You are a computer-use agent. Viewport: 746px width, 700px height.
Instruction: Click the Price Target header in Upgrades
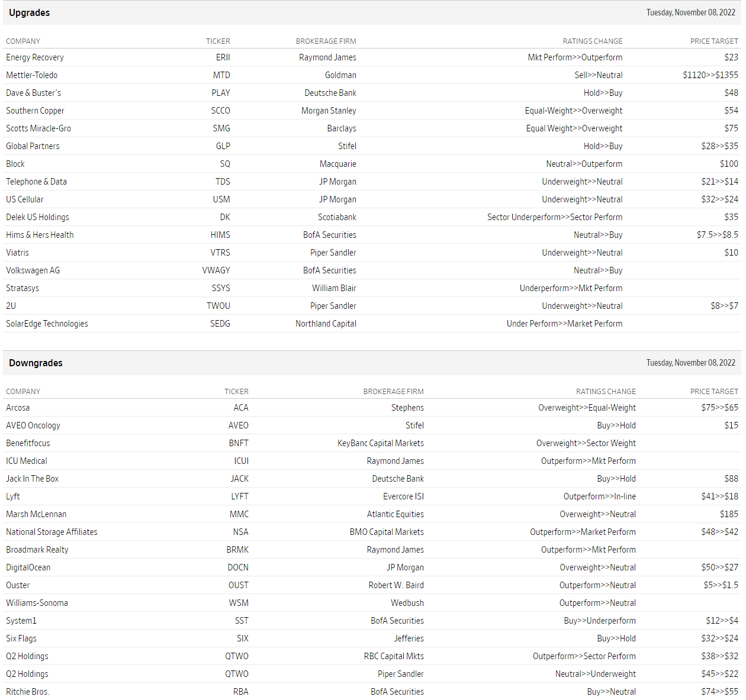(714, 41)
